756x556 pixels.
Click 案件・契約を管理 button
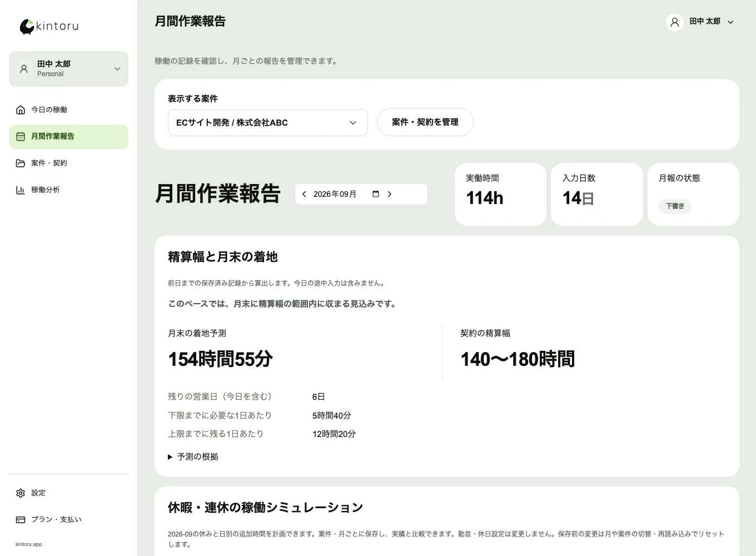(425, 122)
